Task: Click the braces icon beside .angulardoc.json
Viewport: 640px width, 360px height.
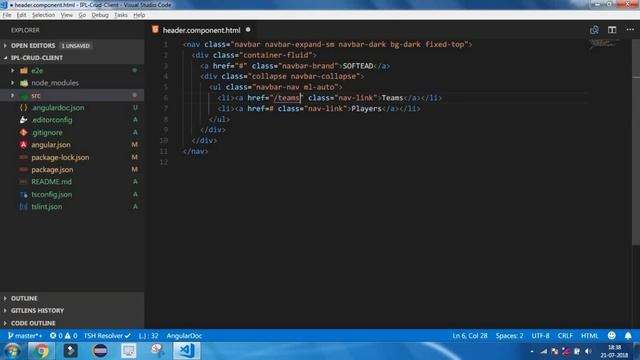Action: tap(24, 108)
